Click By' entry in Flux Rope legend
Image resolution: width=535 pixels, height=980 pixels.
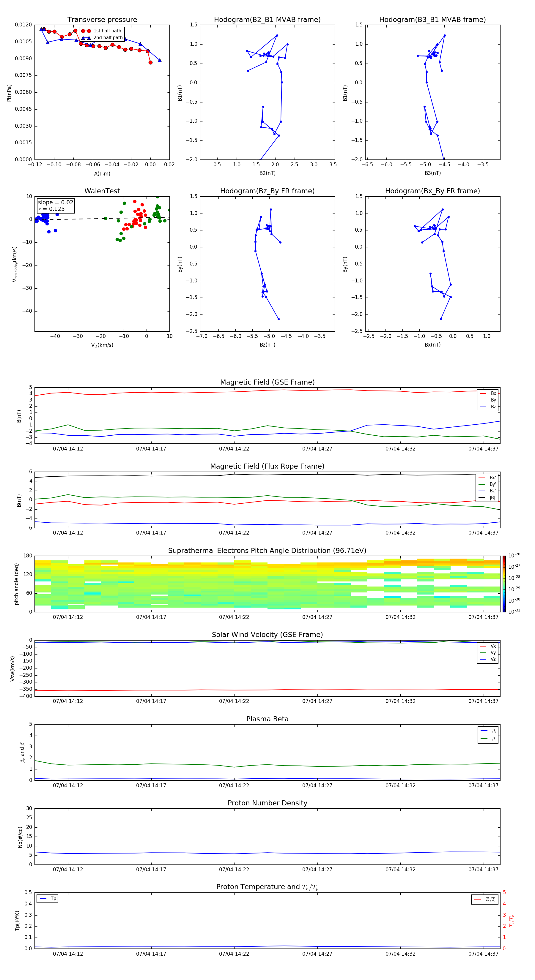(487, 484)
